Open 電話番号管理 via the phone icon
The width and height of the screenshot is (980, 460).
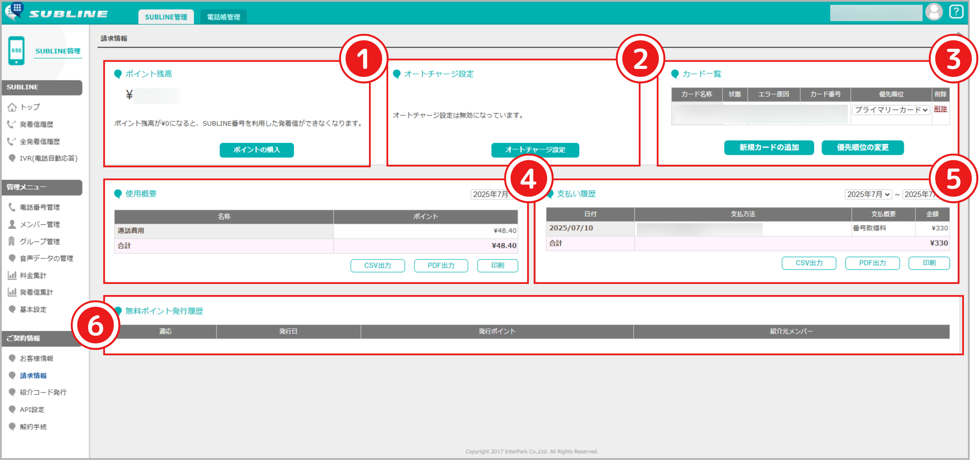(x=12, y=207)
